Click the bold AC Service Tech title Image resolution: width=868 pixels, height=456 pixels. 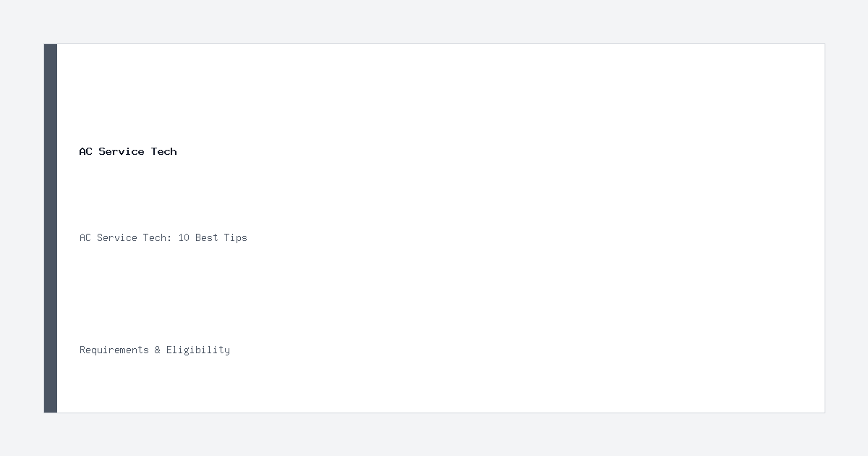[128, 151]
